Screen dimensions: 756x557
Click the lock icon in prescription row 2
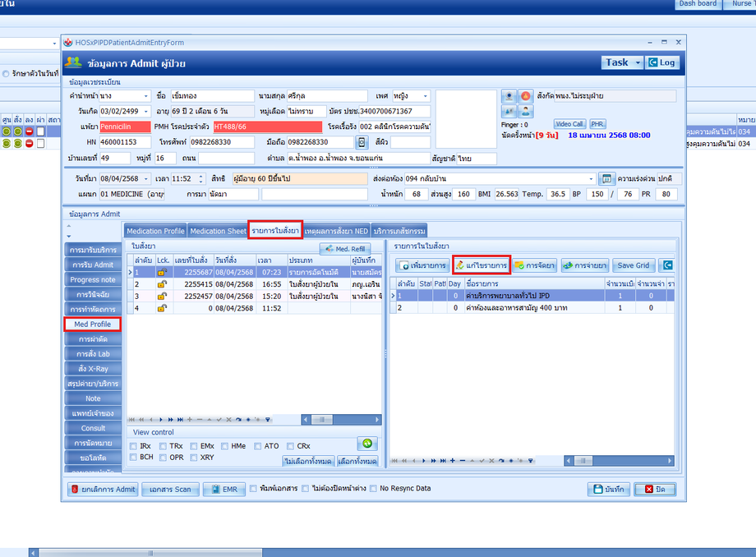[162, 284]
